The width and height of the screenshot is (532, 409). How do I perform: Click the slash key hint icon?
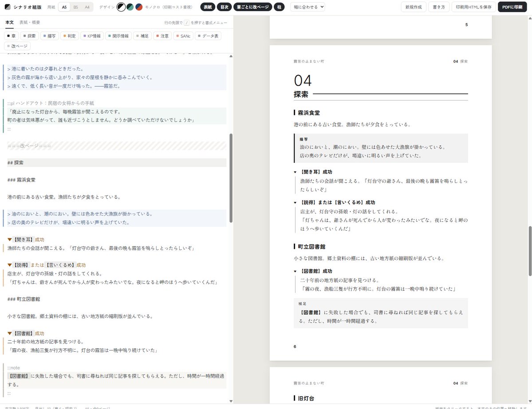187,23
